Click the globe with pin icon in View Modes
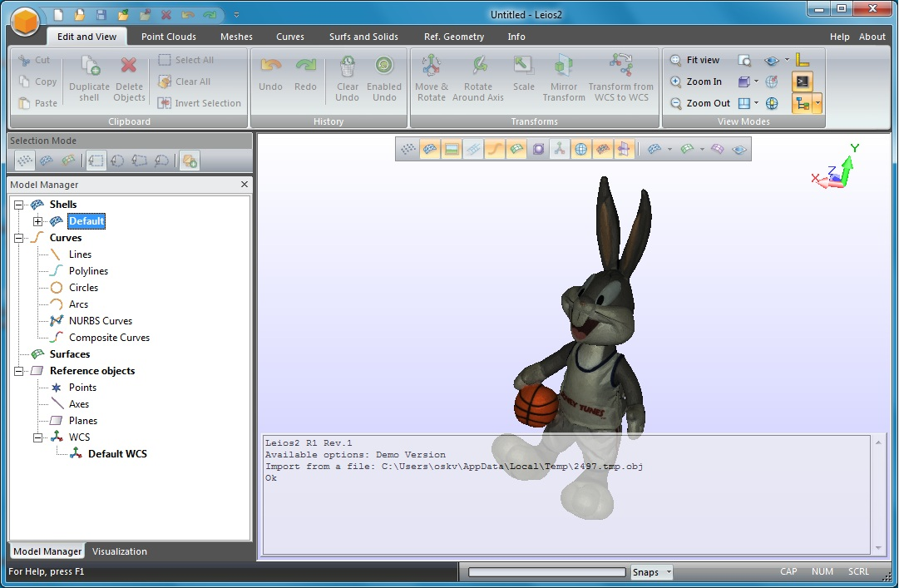The image size is (899, 588). click(772, 82)
